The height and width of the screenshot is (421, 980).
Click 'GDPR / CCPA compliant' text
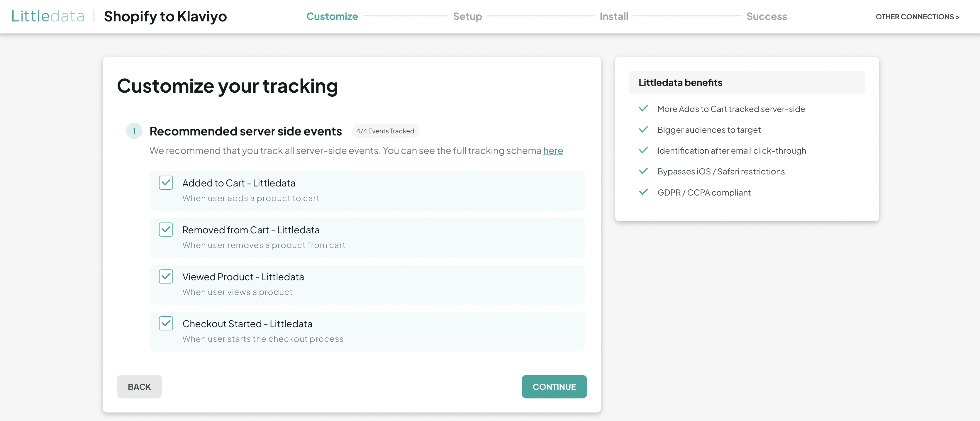pos(704,193)
